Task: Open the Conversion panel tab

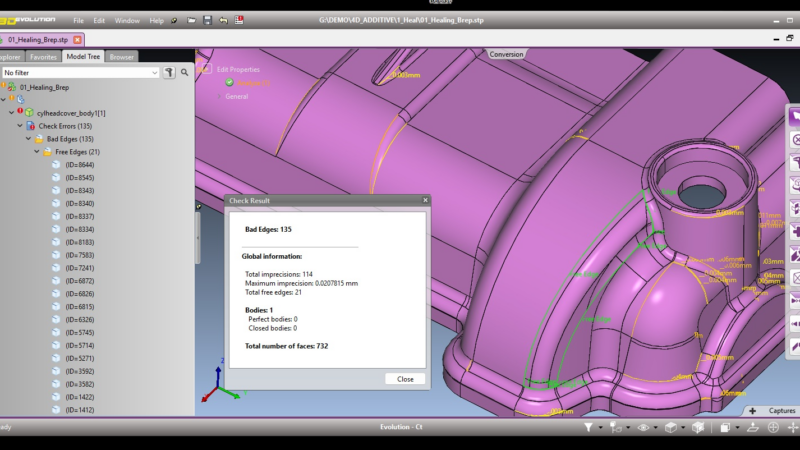Action: tap(506, 54)
